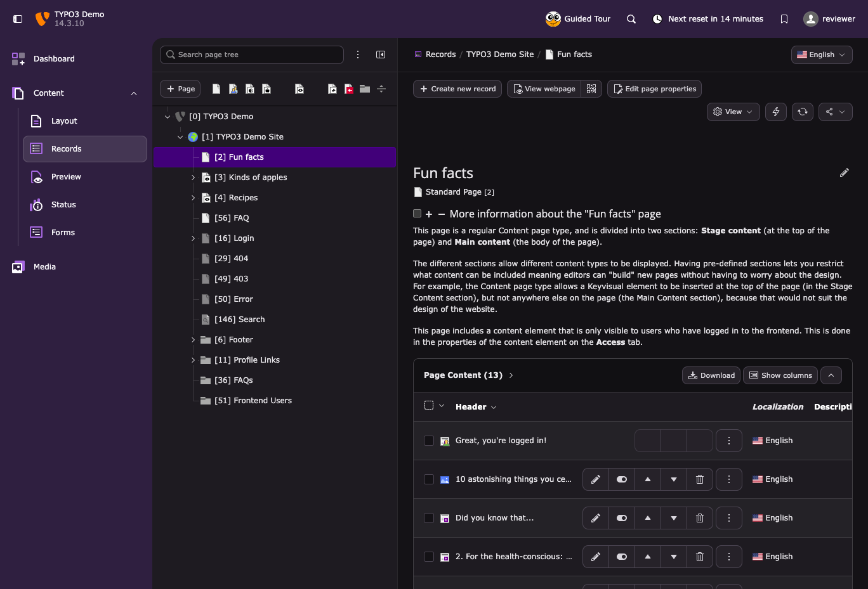The image size is (868, 589).
Task: Toggle the page tree panel visibility icon
Action: tap(381, 55)
